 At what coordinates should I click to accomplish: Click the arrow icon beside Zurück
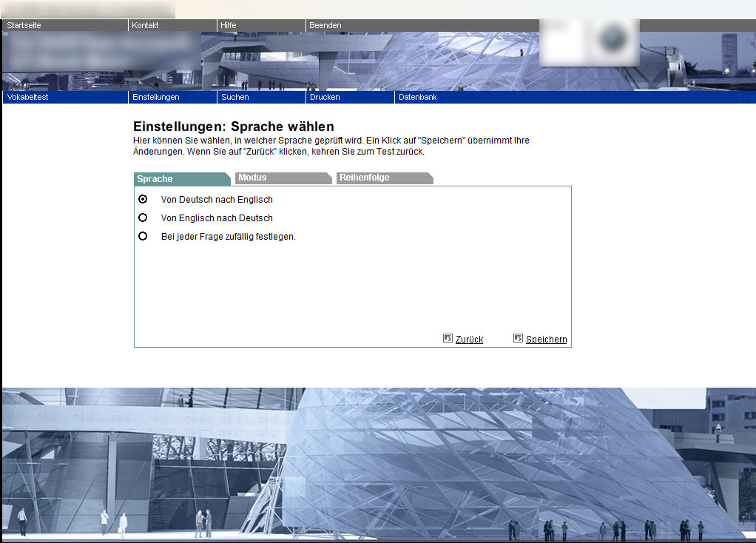[x=448, y=338]
